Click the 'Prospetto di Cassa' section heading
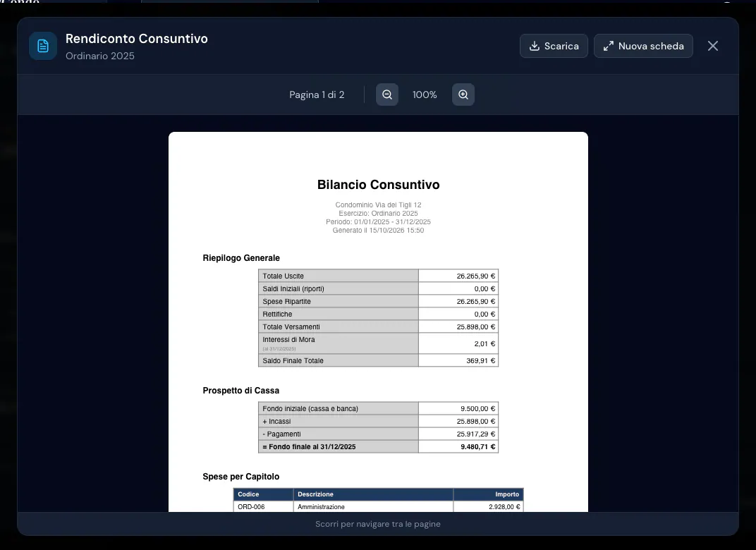 point(240,391)
